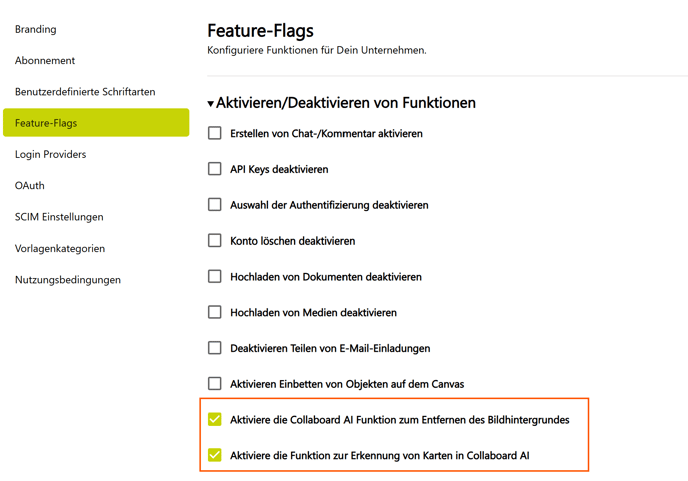The image size is (688, 481).
Task: Open Nutzungsbedingungen in sidebar
Action: coord(68,280)
